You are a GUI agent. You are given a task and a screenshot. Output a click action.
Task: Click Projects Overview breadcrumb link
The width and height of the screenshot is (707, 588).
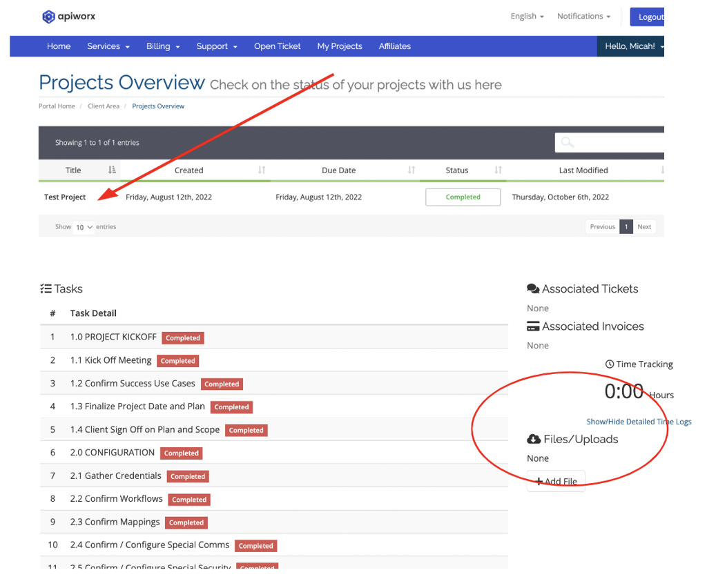point(158,106)
